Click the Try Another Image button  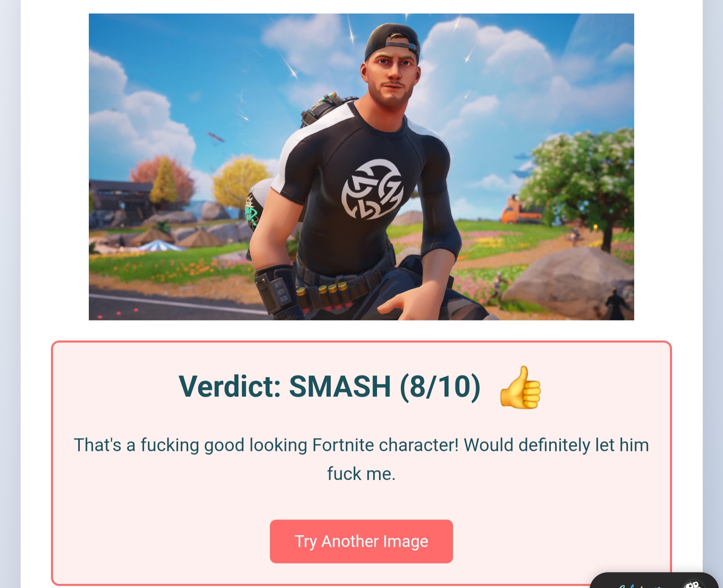[x=361, y=541]
